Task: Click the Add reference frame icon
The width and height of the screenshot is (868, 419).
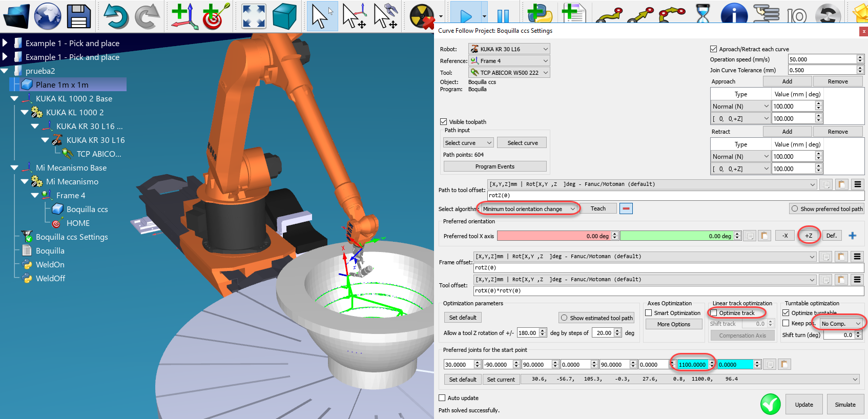Action: click(x=182, y=16)
